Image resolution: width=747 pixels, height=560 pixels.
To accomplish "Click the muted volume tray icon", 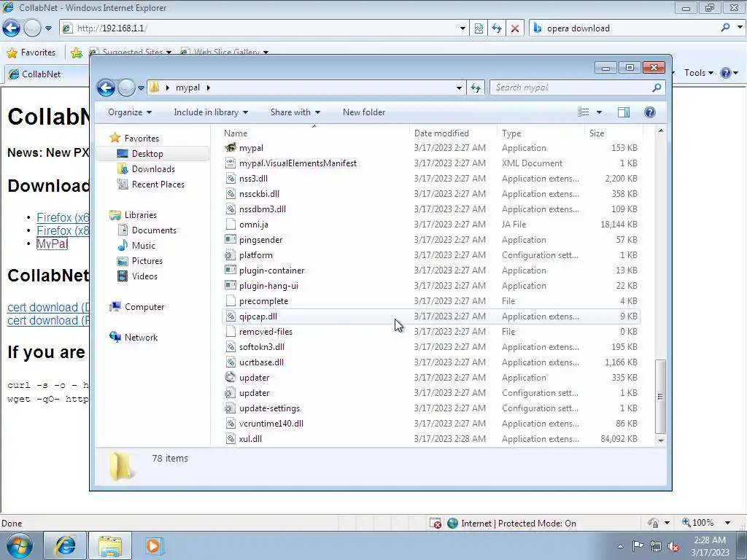I will [673, 546].
